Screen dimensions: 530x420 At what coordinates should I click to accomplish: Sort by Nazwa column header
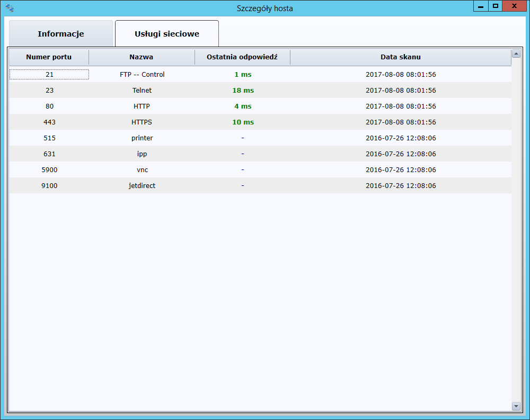tap(142, 57)
